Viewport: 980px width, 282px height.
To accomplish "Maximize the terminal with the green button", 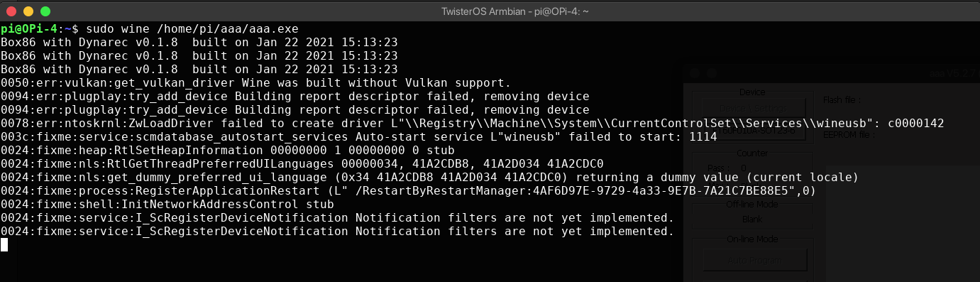I will [45, 11].
